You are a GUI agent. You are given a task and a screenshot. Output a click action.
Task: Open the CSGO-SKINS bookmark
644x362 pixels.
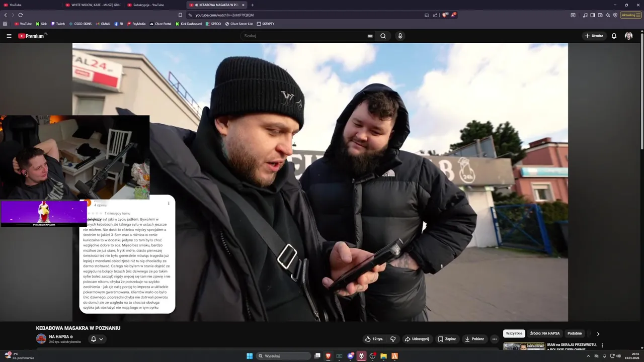coord(80,24)
